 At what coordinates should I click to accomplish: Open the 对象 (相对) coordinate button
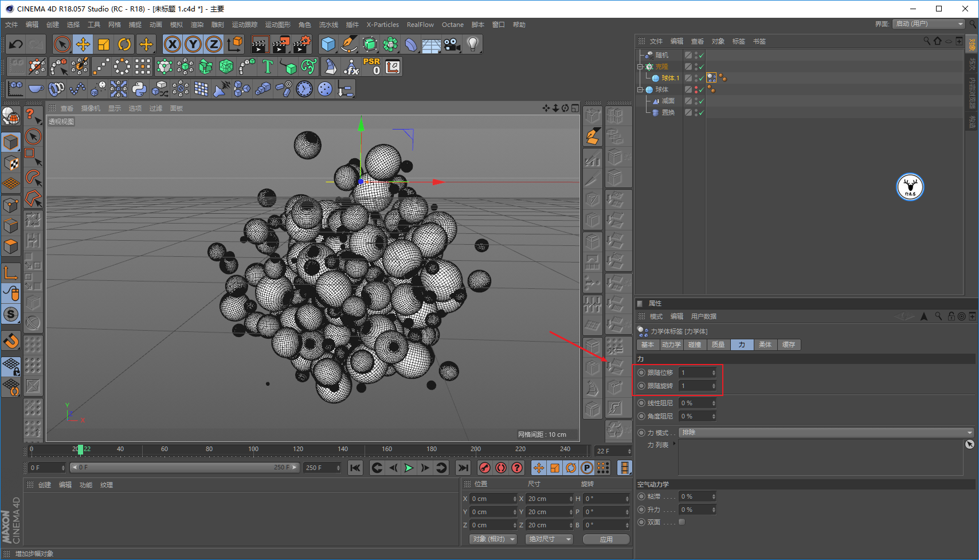click(x=493, y=539)
